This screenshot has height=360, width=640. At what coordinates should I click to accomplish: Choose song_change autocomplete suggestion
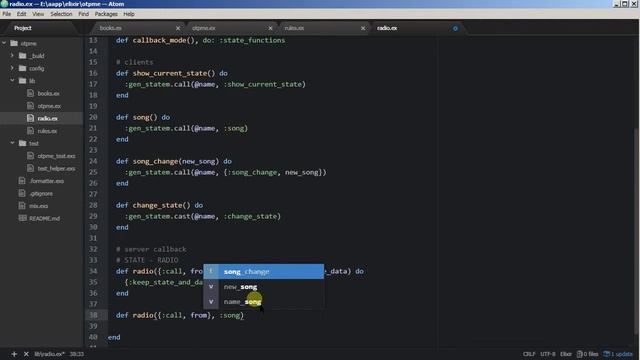click(x=264, y=271)
